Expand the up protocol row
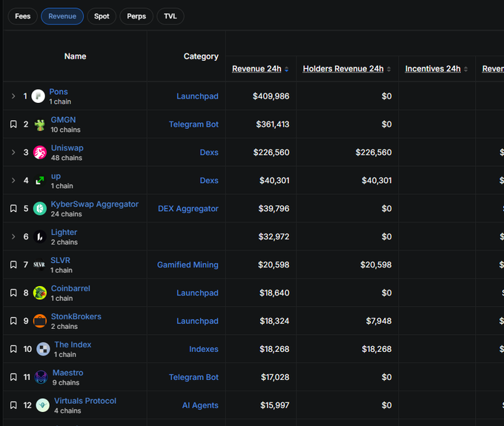This screenshot has width=504, height=426. pyautogui.click(x=13, y=181)
